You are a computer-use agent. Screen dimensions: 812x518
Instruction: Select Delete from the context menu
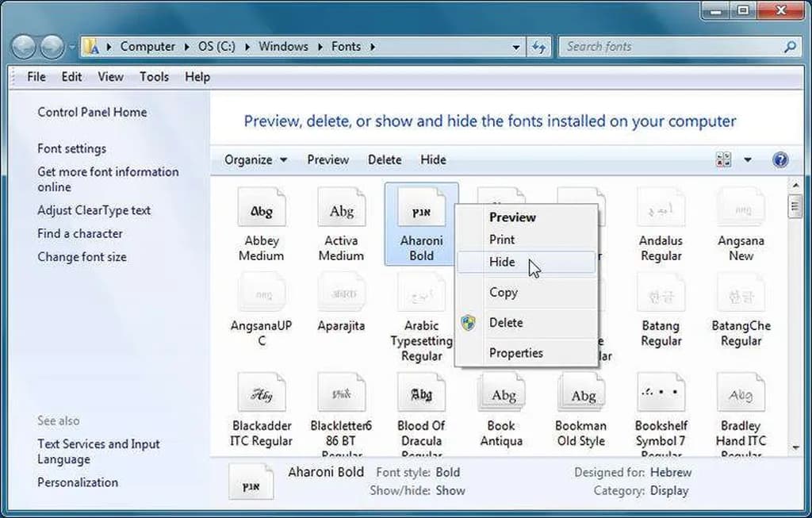[x=506, y=323]
